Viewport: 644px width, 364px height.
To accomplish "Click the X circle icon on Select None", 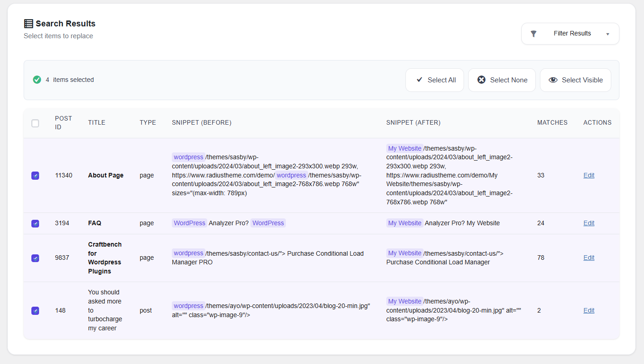I will [x=481, y=80].
